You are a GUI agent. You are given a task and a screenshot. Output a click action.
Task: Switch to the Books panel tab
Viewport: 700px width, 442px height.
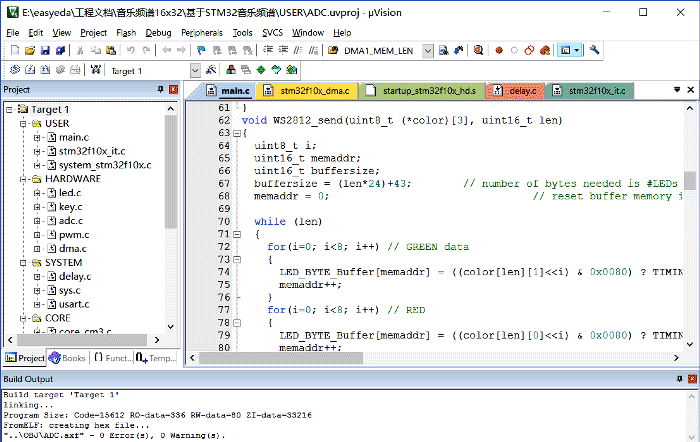[x=68, y=358]
